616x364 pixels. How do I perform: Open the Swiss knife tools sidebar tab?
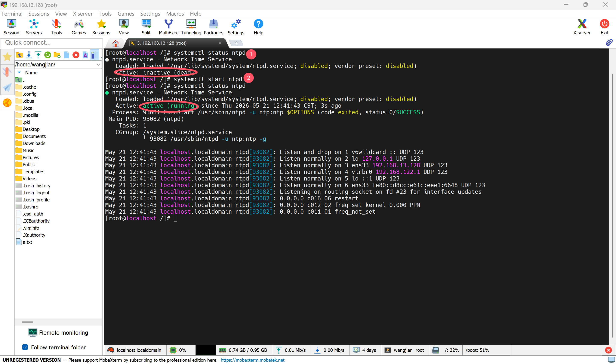(x=7, y=72)
